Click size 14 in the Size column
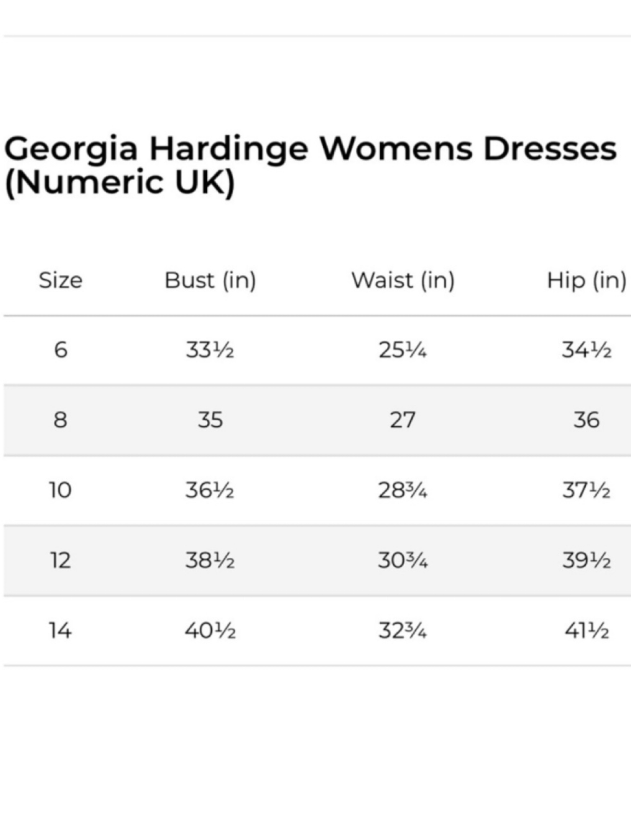Image resolution: width=631 pixels, height=840 pixels. (x=60, y=630)
